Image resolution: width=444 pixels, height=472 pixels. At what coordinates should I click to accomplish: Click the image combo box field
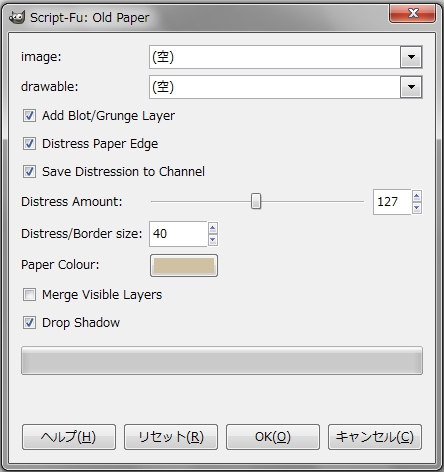click(286, 57)
